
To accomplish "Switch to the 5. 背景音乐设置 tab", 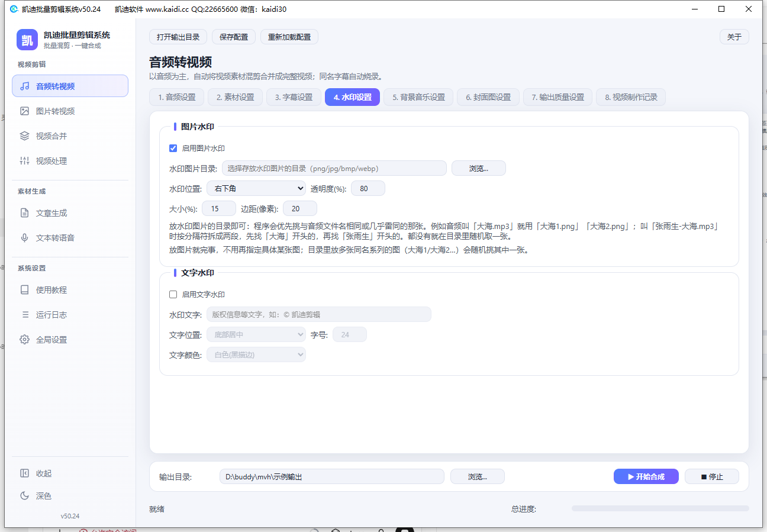I will pyautogui.click(x=418, y=97).
